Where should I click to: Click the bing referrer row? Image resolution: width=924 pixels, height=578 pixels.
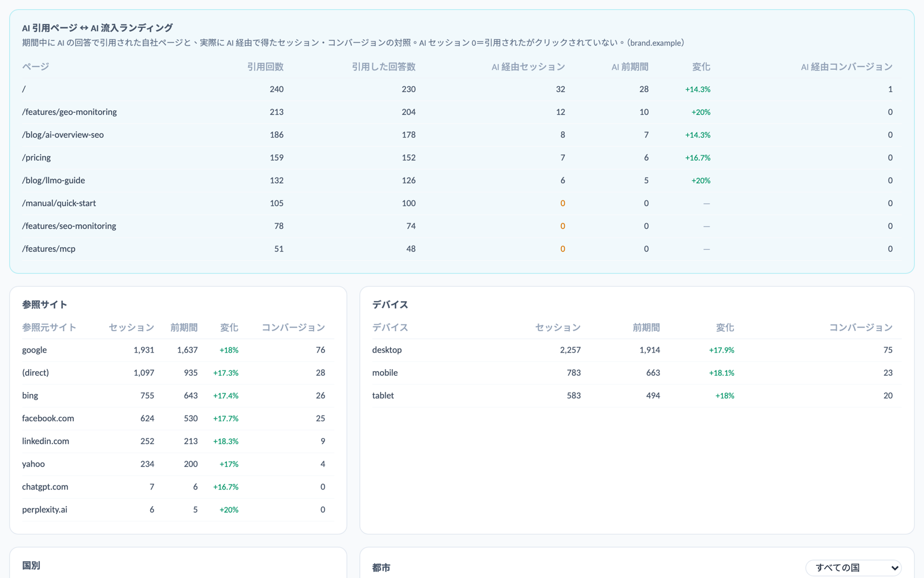click(x=178, y=396)
